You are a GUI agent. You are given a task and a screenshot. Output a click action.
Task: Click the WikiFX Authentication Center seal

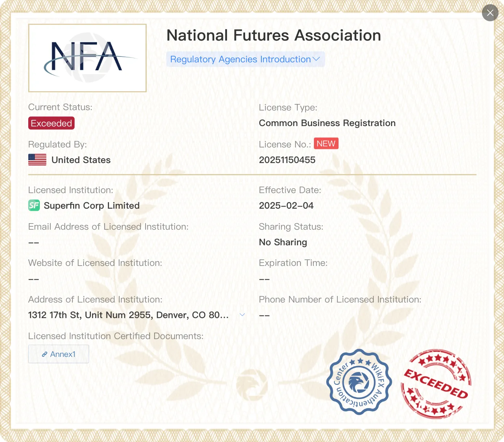(359, 381)
